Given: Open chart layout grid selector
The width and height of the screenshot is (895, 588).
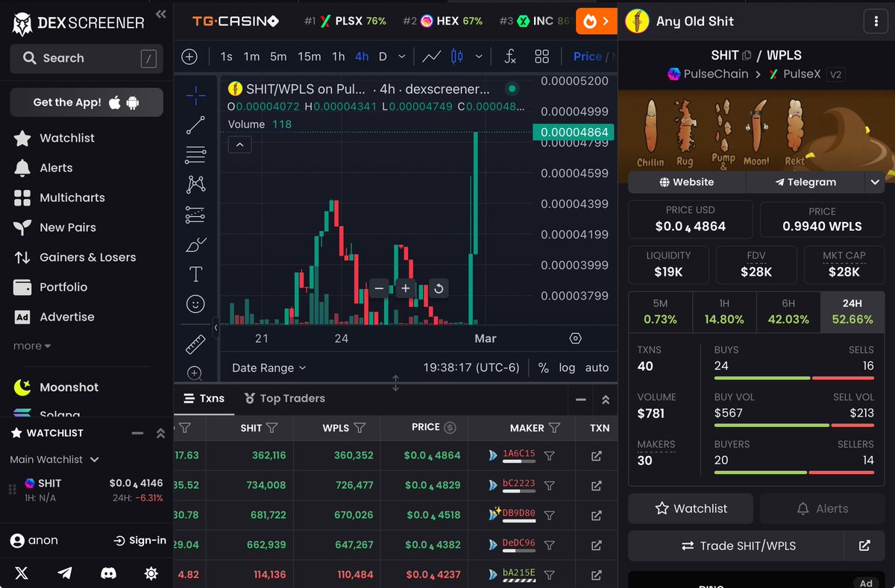Looking at the screenshot, I should pyautogui.click(x=542, y=57).
